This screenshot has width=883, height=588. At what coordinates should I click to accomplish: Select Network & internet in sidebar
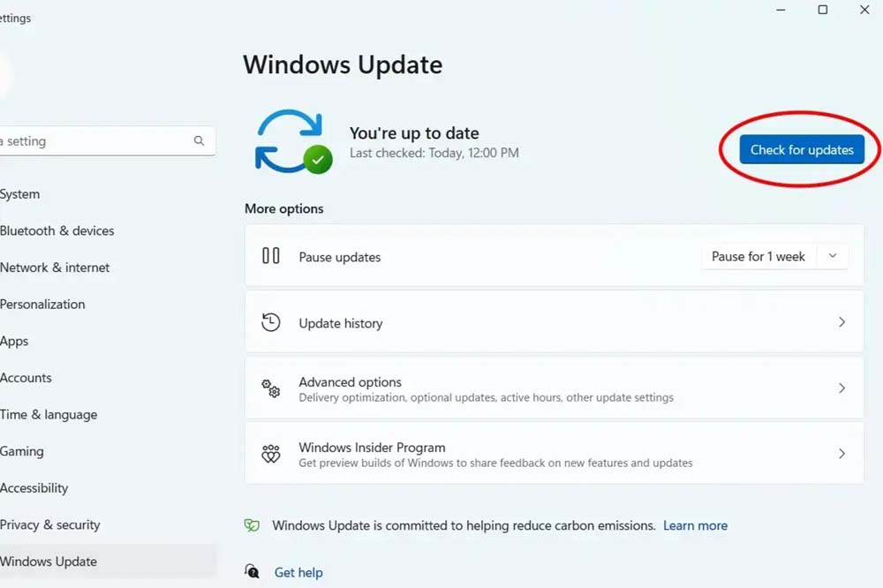(x=55, y=268)
